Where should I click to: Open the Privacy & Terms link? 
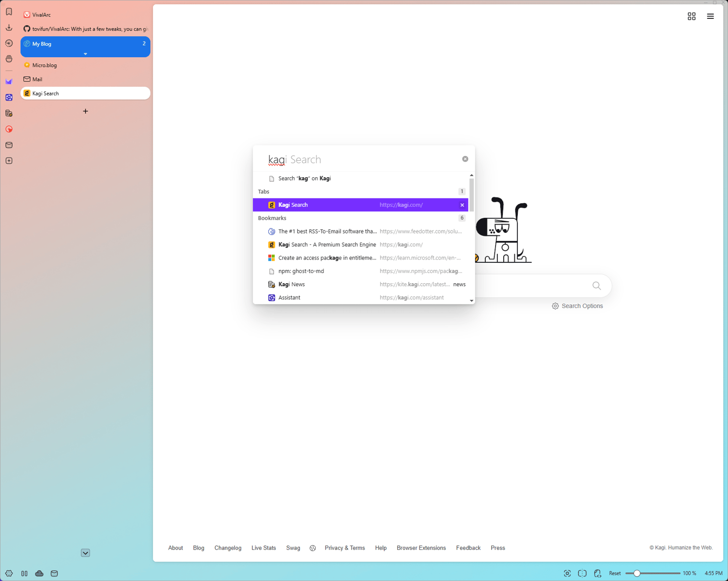[x=345, y=548]
